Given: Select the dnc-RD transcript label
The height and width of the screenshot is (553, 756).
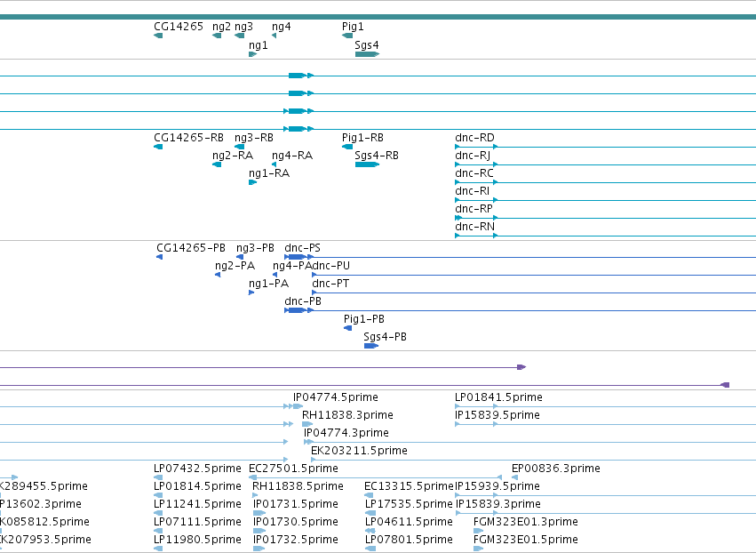Looking at the screenshot, I should [x=474, y=138].
